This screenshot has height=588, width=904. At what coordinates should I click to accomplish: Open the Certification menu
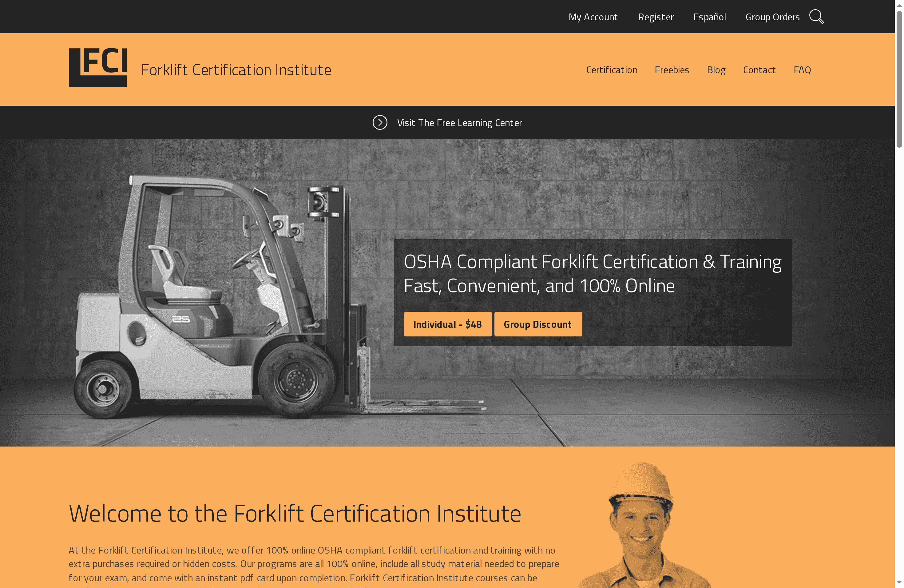612,70
